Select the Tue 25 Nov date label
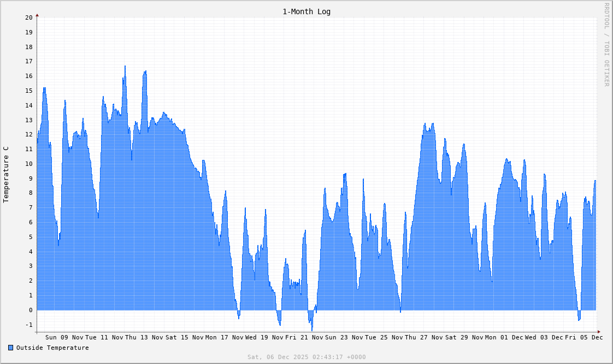The height and width of the screenshot is (364, 613). (x=384, y=337)
